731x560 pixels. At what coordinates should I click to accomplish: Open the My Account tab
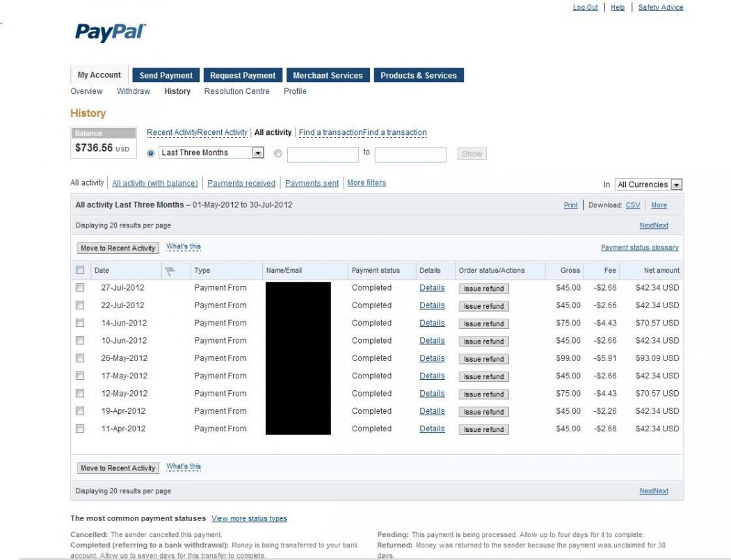pyautogui.click(x=99, y=74)
